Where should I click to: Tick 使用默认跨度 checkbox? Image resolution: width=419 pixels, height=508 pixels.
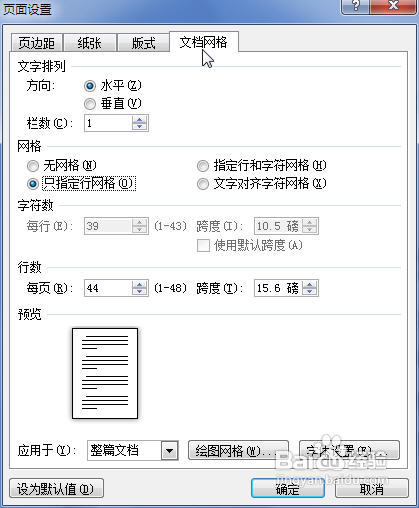point(203,246)
